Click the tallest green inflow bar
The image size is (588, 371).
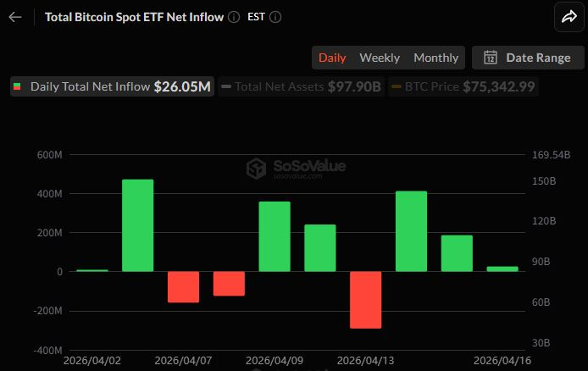tap(137, 225)
